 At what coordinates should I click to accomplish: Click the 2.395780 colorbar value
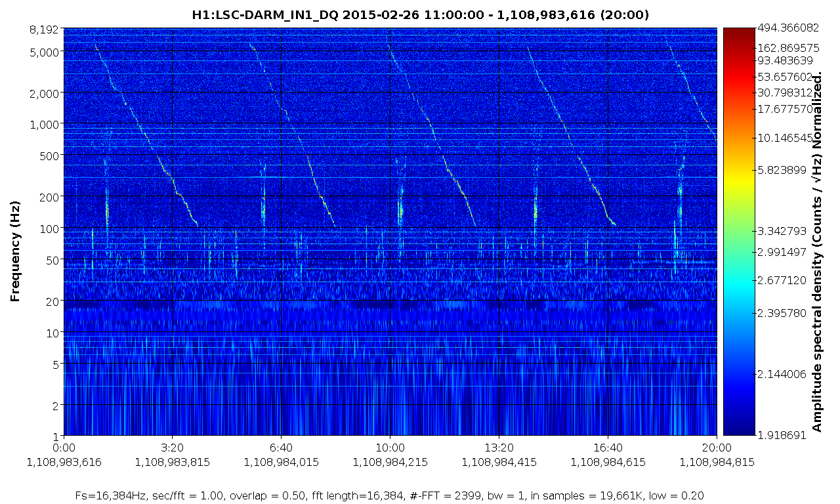pyautogui.click(x=782, y=313)
